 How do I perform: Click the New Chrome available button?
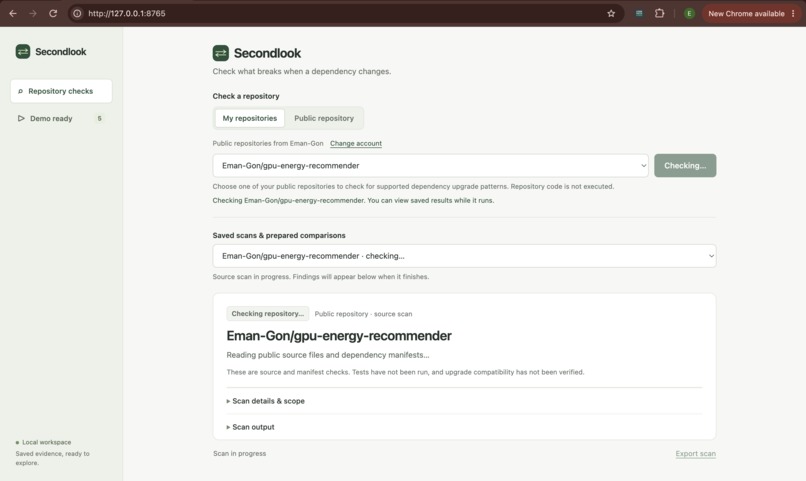(x=746, y=13)
